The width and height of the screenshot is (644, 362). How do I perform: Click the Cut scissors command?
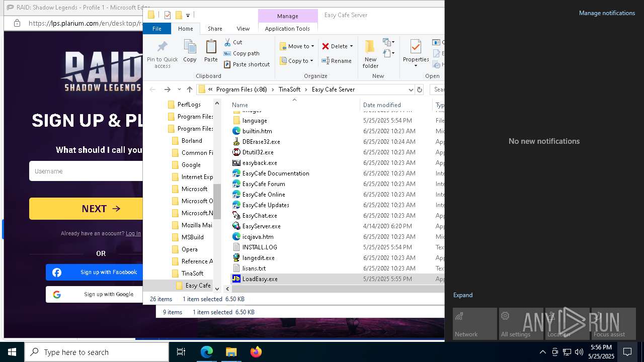point(233,42)
